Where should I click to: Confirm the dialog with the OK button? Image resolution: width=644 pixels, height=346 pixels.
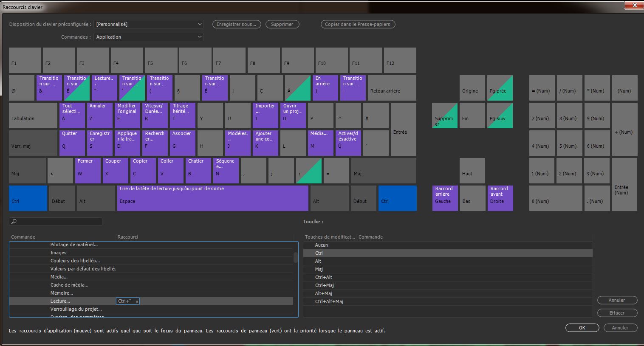582,328
